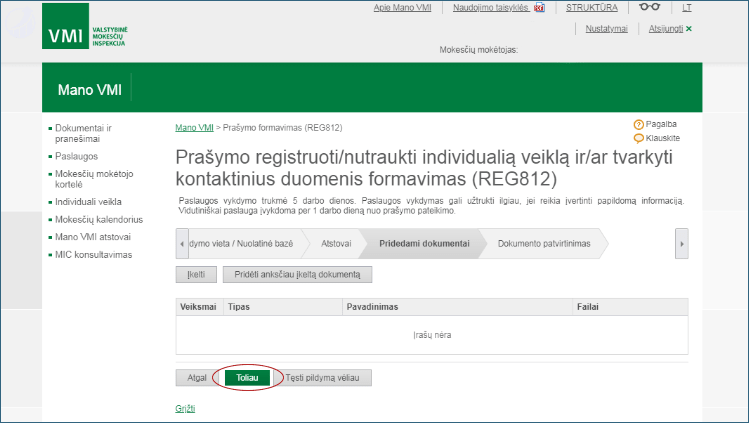Open Nustatymai settings link
Image resolution: width=749 pixels, height=423 pixels.
click(x=606, y=29)
